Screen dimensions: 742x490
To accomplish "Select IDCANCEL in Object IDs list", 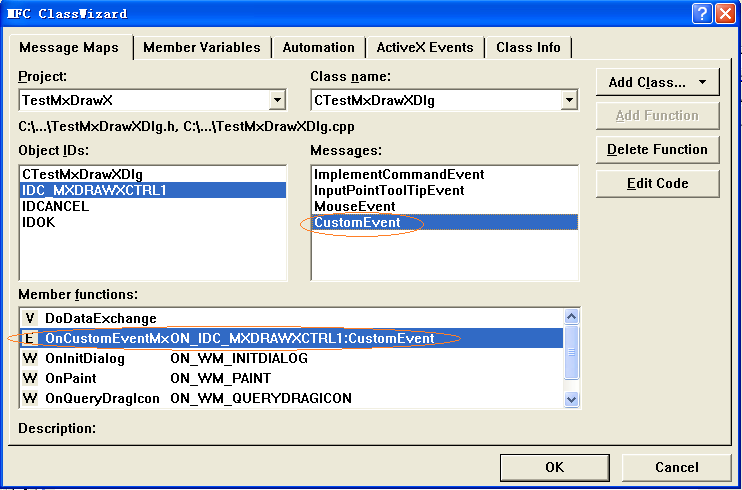I will (x=55, y=205).
